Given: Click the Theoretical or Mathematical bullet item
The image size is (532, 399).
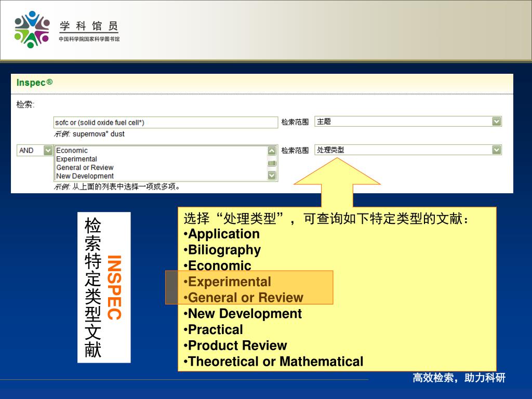Looking at the screenshot, I should [x=273, y=362].
